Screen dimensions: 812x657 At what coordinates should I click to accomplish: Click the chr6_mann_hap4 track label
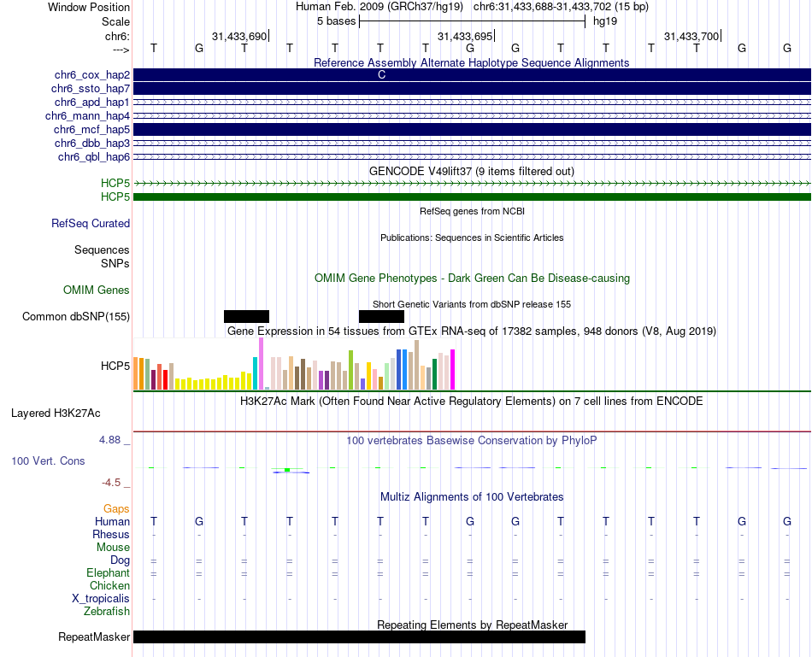87,116
